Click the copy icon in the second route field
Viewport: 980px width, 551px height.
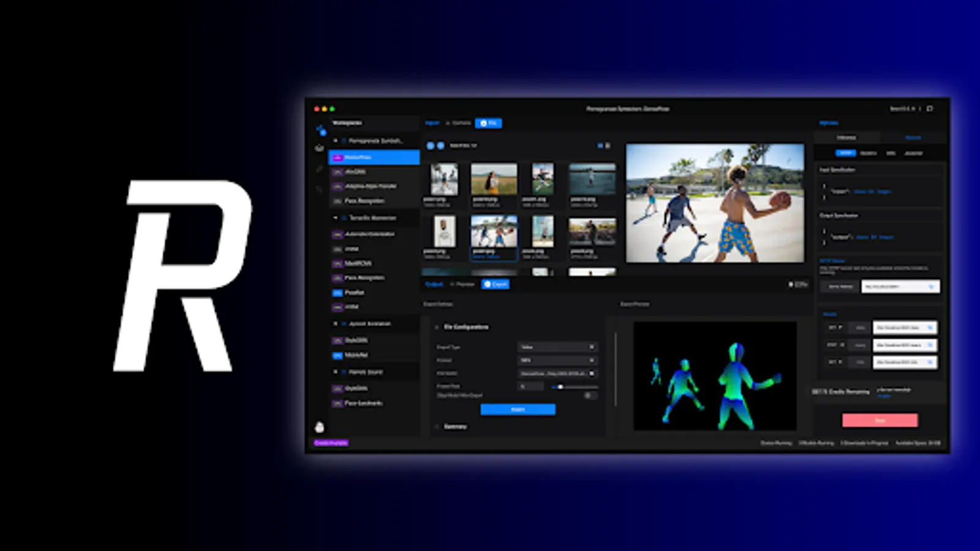[x=930, y=345]
